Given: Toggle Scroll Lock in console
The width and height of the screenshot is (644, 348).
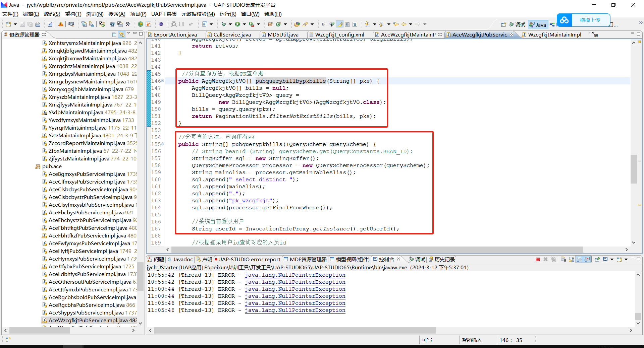Looking at the screenshot, I should point(571,259).
